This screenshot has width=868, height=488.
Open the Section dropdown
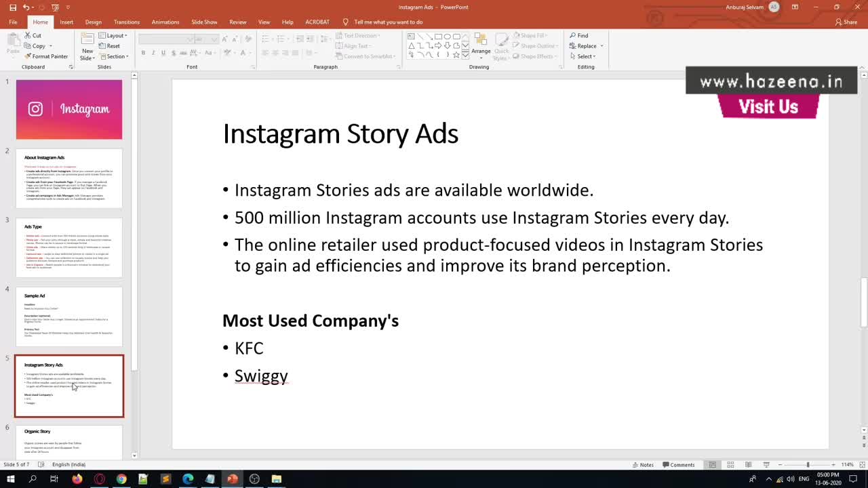tap(113, 56)
